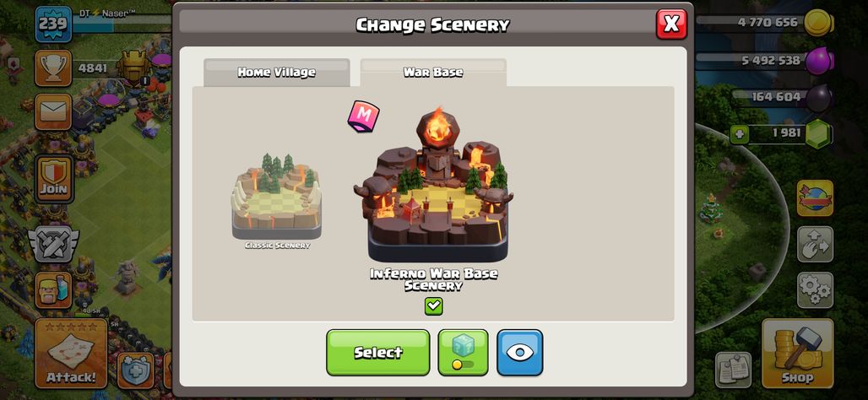Open the barbarian army training icon

53,290
